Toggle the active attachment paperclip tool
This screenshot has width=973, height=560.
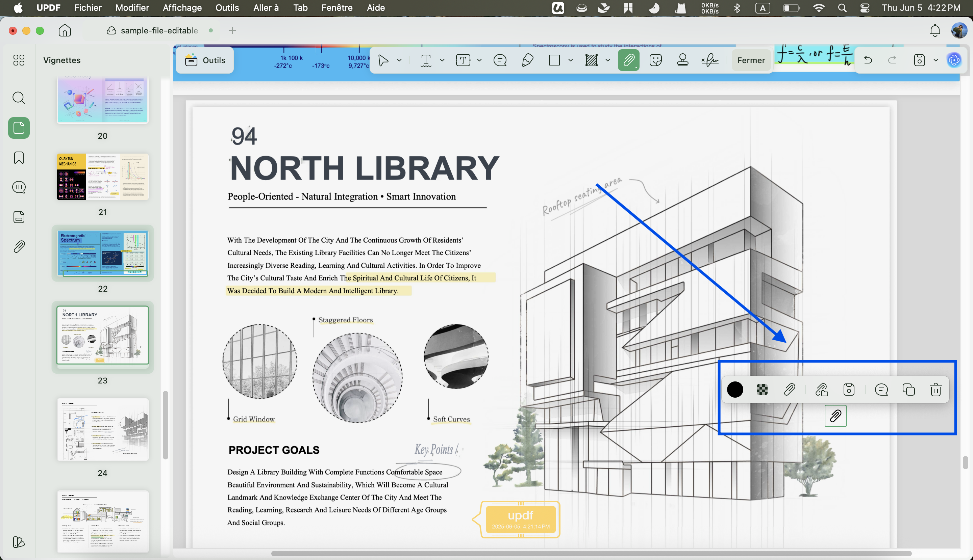pos(628,60)
